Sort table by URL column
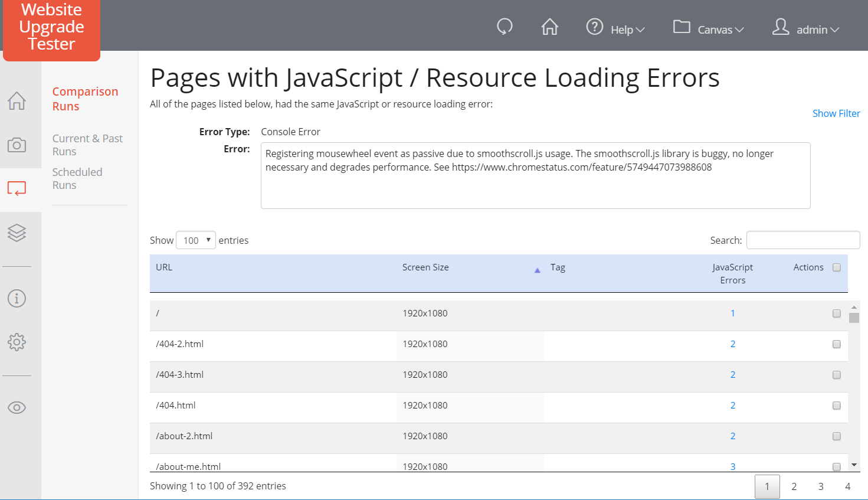 (x=164, y=267)
